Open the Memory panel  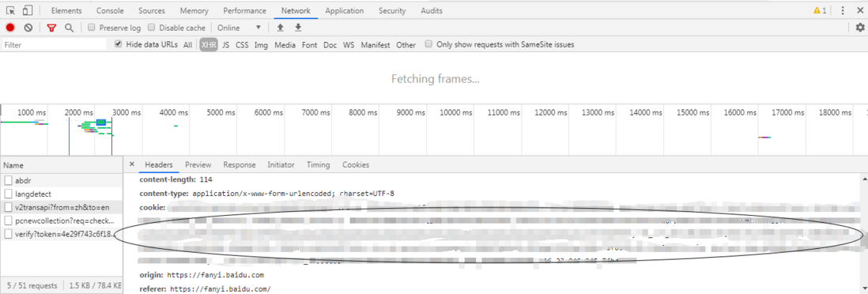[x=194, y=10]
